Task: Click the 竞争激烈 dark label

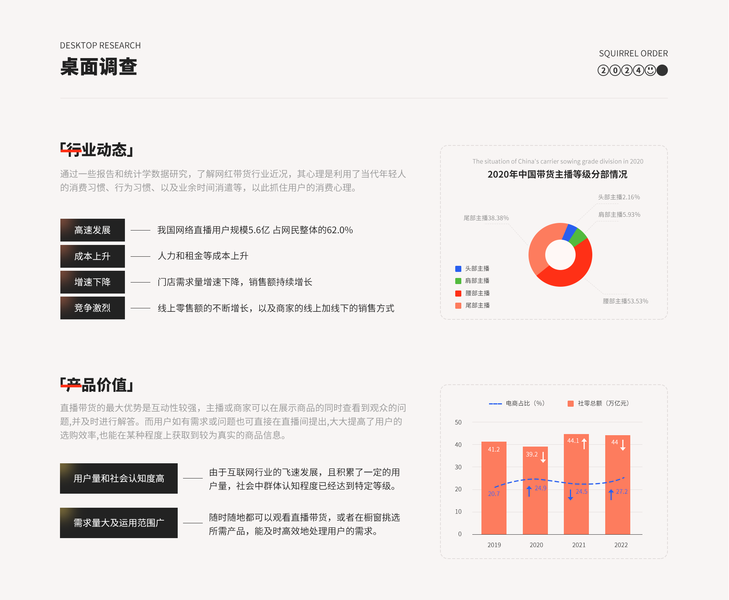Action: (x=93, y=308)
